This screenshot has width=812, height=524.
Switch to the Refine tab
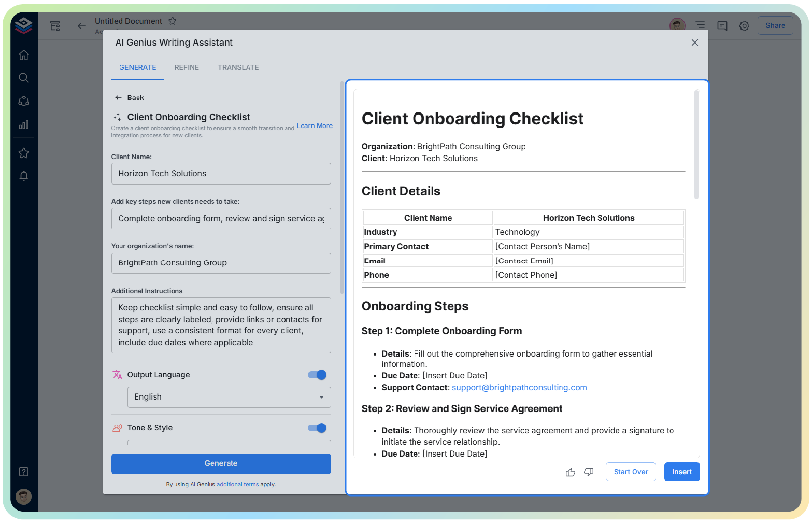click(x=187, y=67)
